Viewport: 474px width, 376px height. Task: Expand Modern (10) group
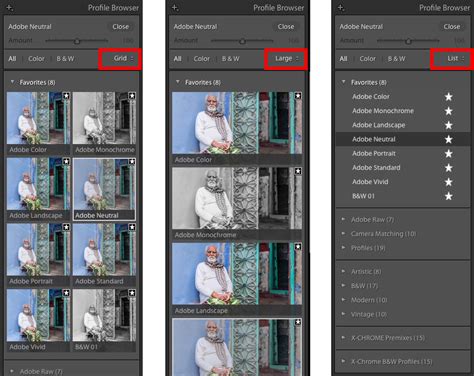[x=343, y=300]
